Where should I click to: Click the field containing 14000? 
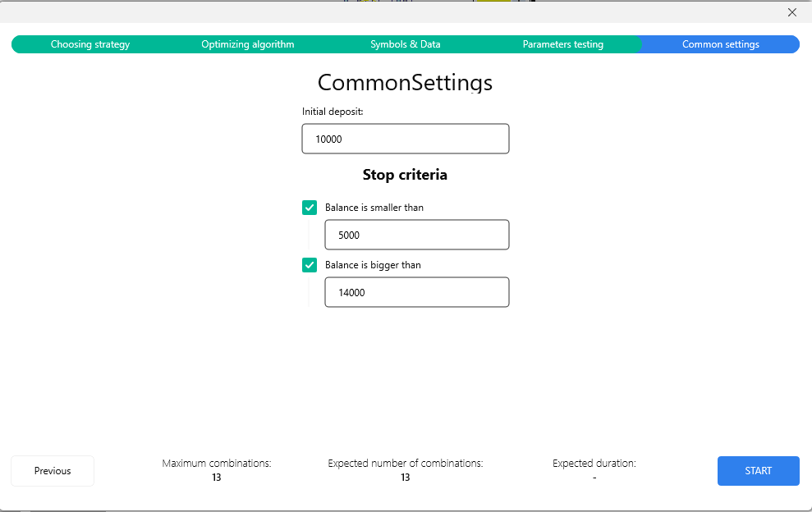tap(417, 292)
